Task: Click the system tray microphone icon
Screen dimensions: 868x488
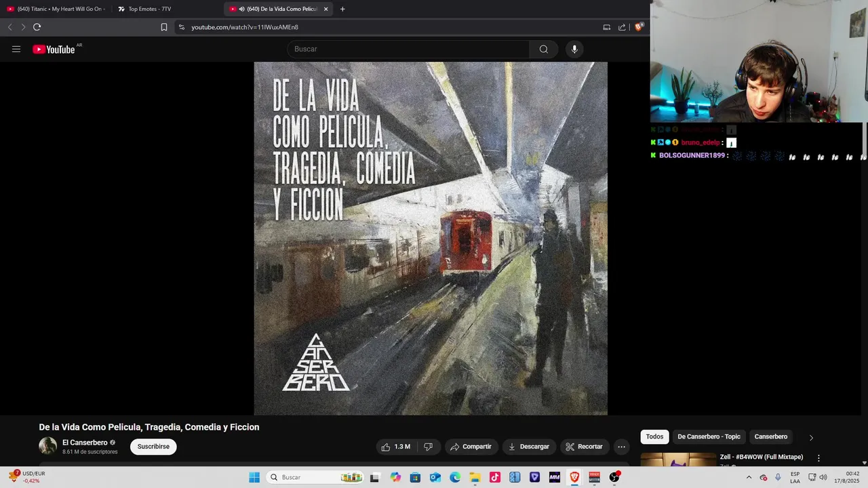Action: click(778, 477)
